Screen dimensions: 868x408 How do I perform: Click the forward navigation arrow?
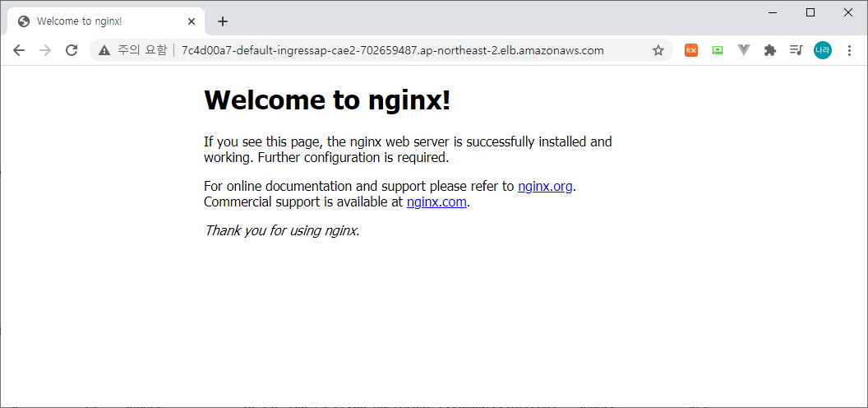click(x=45, y=50)
